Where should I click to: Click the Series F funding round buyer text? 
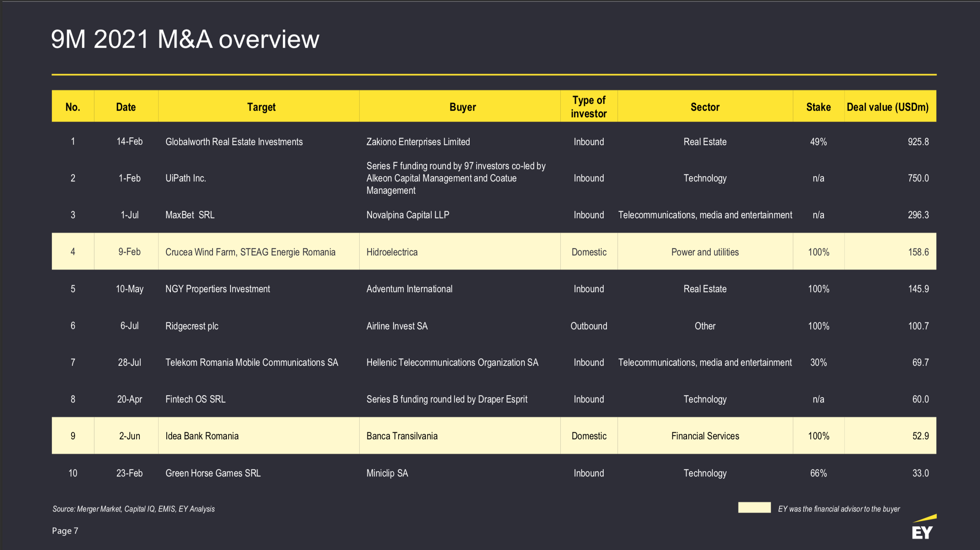tap(456, 178)
